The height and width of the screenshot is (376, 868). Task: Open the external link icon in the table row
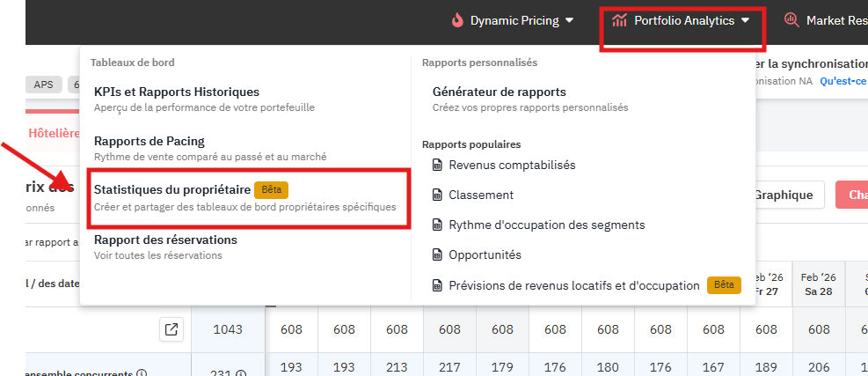pos(171,329)
